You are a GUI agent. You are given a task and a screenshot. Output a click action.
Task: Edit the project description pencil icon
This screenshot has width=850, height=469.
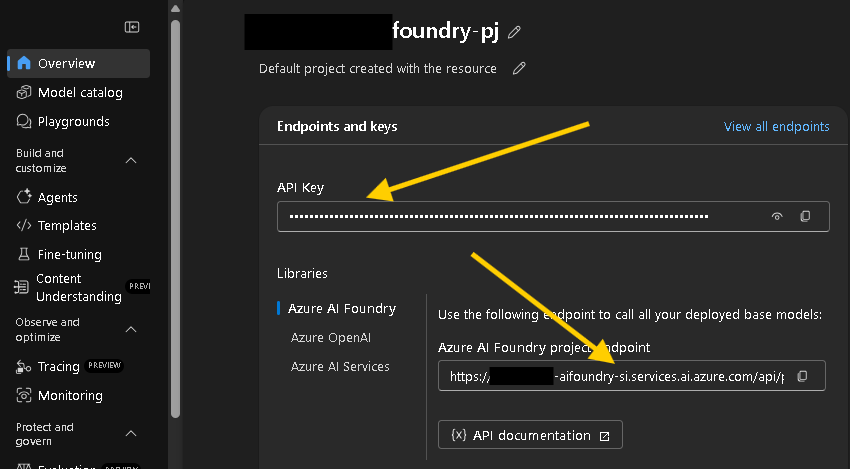pyautogui.click(x=519, y=68)
